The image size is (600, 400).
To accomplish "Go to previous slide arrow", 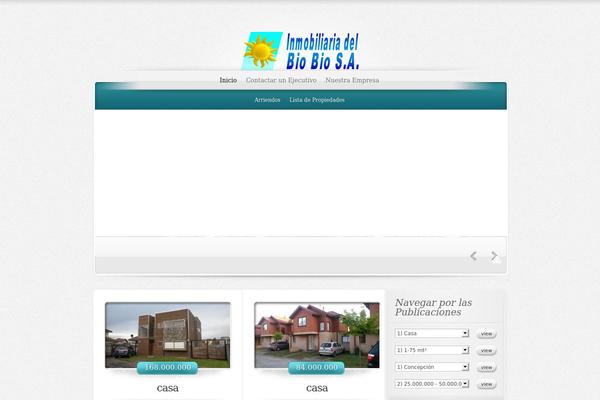I will 473,256.
